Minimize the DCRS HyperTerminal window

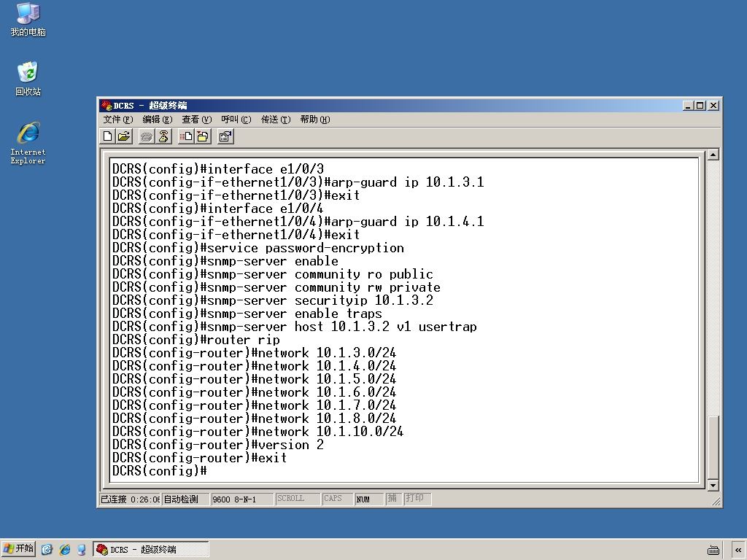(x=688, y=106)
